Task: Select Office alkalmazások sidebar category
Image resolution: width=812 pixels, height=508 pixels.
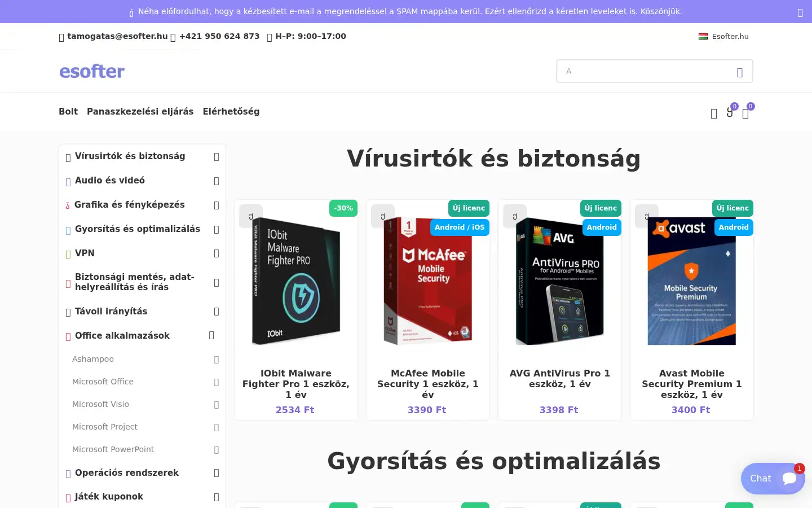Action: click(122, 335)
